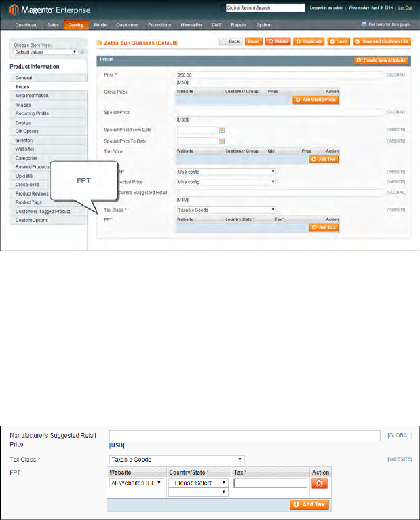Click the Global Record Search field
Viewport: 420px width, 520px height.
point(265,7)
